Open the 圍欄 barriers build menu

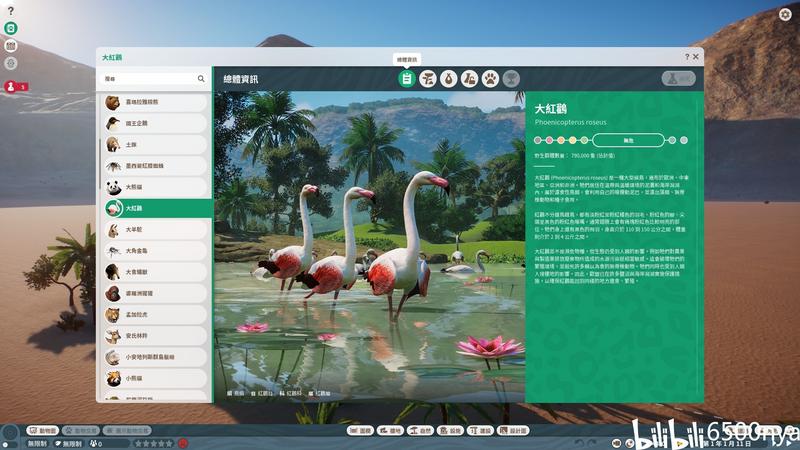(x=360, y=431)
